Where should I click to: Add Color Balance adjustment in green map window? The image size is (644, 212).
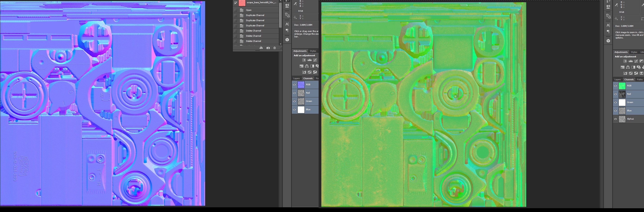click(x=628, y=67)
